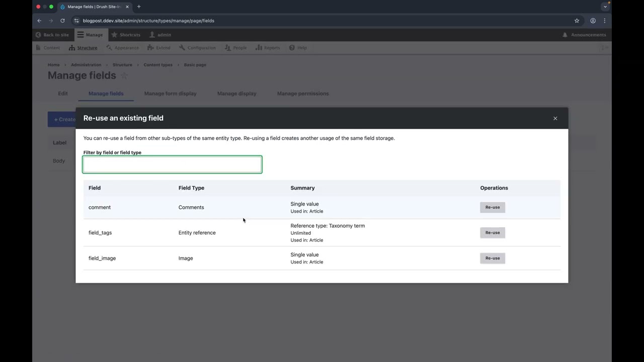Click macOS red close window button
This screenshot has width=644, height=362.
coord(38,7)
